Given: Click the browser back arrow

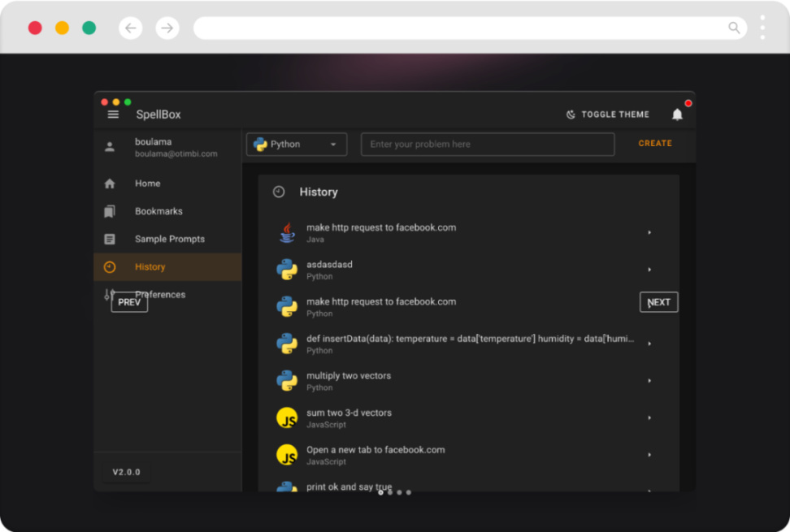Looking at the screenshot, I should point(131,28).
